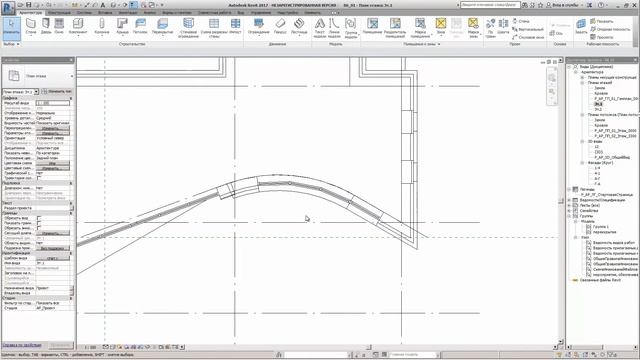Select the Curtain Grid tool
The width and height of the screenshot is (640, 360).
tap(214, 28)
